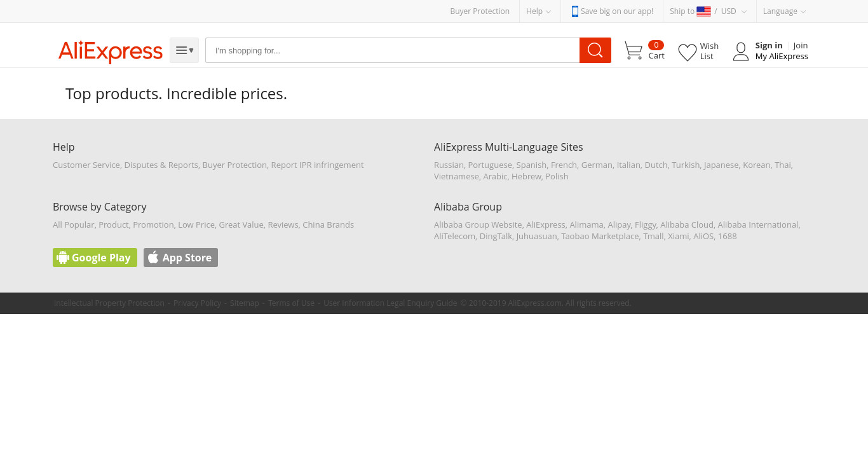Screen dimensions: 868x463
Task: Open the Wish List heart icon
Action: [x=688, y=52]
